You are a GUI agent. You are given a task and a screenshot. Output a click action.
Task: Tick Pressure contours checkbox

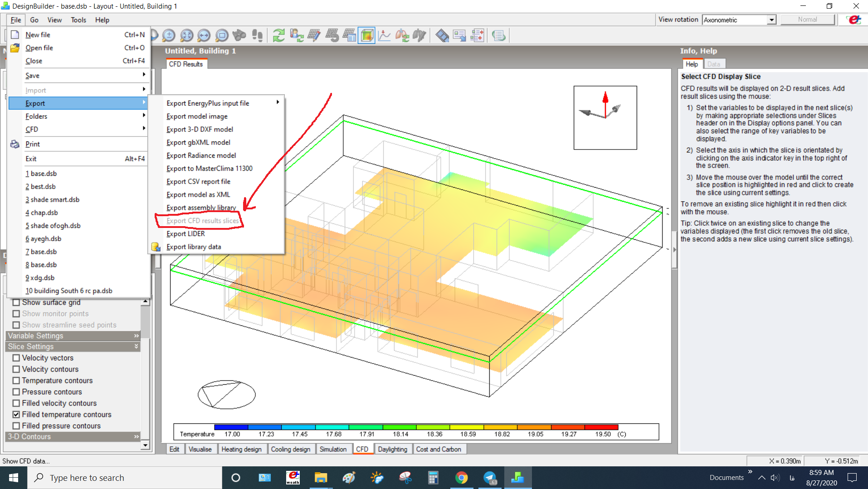coord(16,392)
